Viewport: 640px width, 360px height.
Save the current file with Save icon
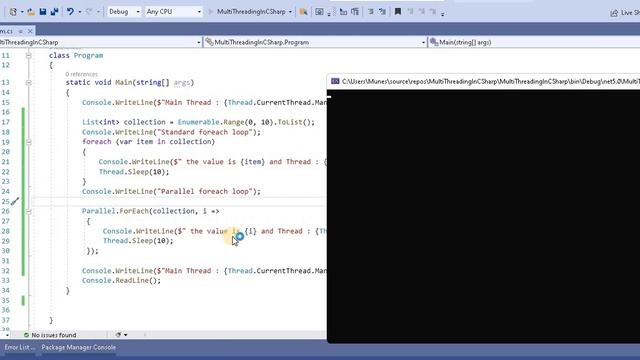pos(43,12)
